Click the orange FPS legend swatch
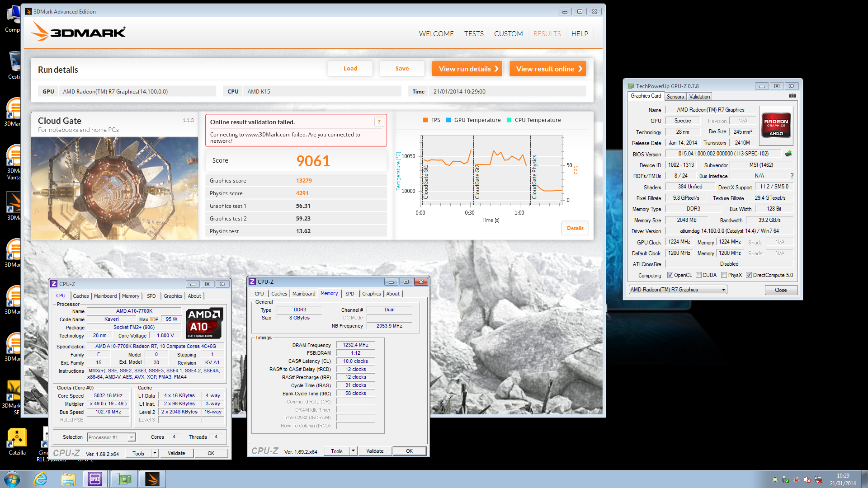Image resolution: width=868 pixels, height=488 pixels. pos(425,120)
